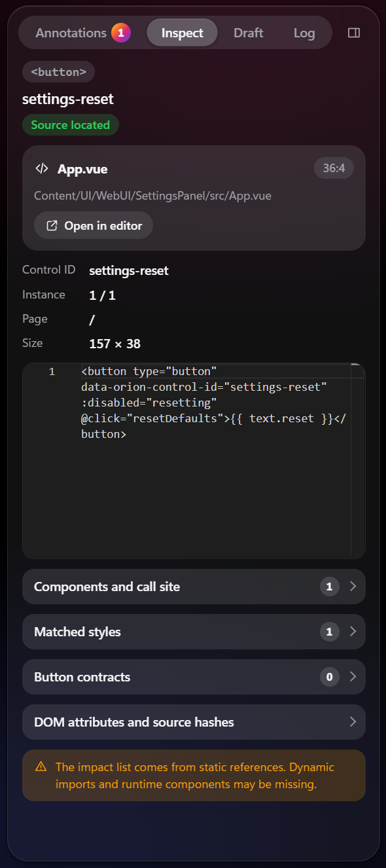Click line number 1 in code gutter

coord(52,372)
